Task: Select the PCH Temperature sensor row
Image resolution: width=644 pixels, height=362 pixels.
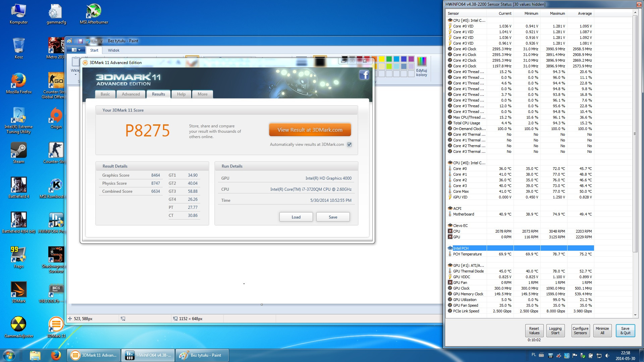Action: point(521,254)
